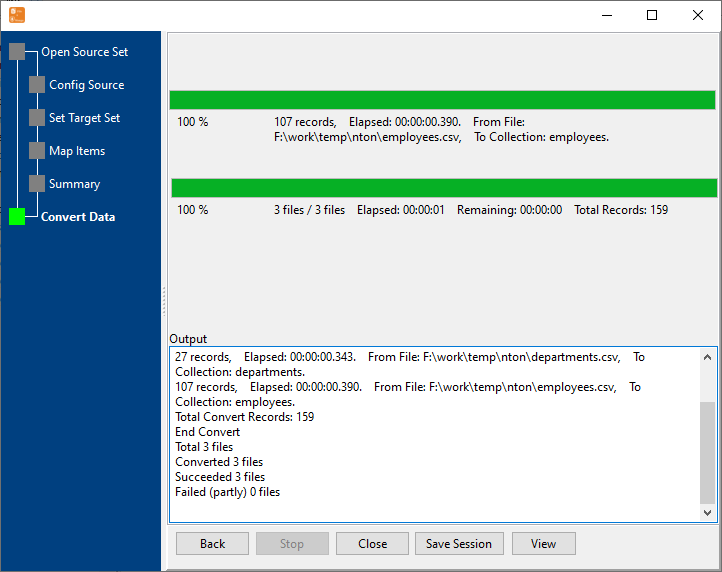
Task: Click the Summary step square icon
Action: pos(37,184)
